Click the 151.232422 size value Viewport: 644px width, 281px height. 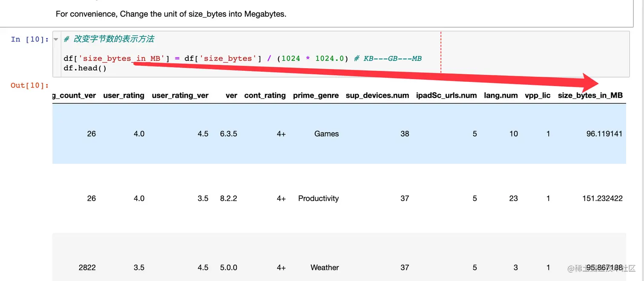[602, 199]
